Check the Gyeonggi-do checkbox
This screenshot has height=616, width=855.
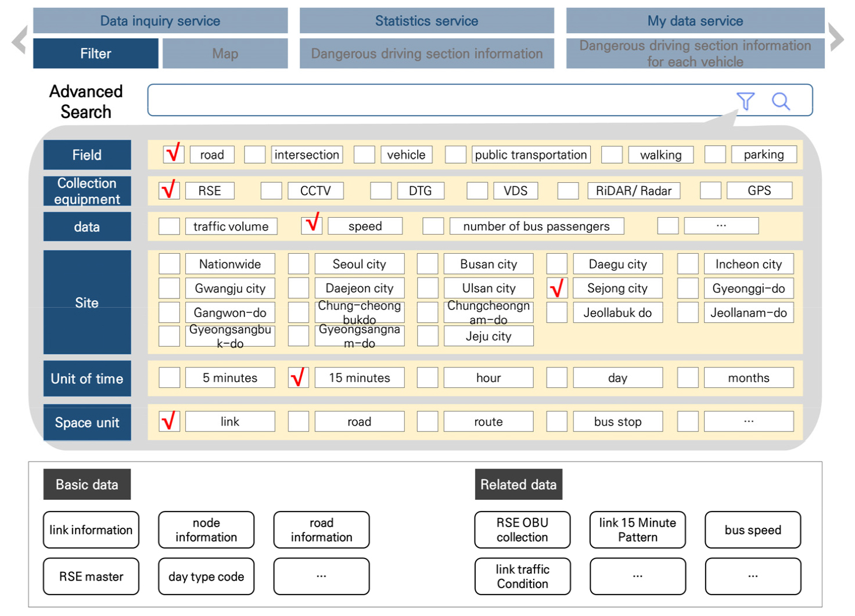point(688,288)
